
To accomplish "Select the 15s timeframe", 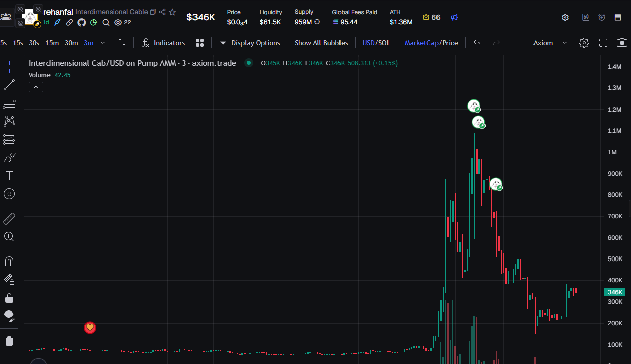I will (18, 43).
